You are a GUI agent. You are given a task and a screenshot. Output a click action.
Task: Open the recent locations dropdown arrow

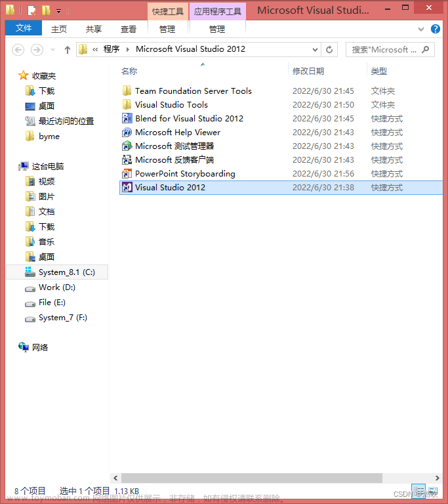pyautogui.click(x=52, y=50)
